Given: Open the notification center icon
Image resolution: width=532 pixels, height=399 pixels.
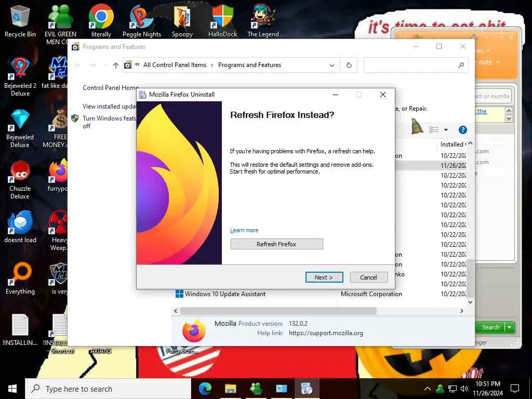Looking at the screenshot, I should [x=515, y=389].
